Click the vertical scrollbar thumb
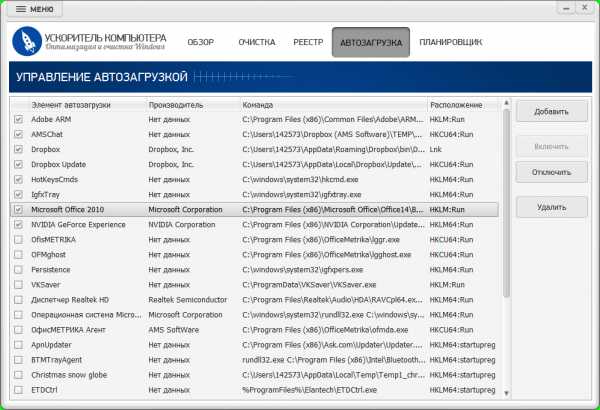This screenshot has width=600, height=410. [506, 203]
